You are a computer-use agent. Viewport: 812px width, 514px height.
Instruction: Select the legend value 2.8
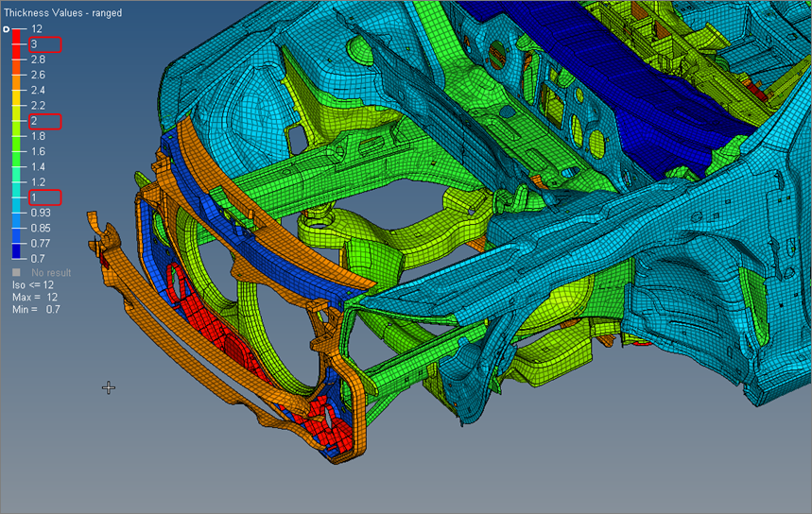tap(38, 60)
